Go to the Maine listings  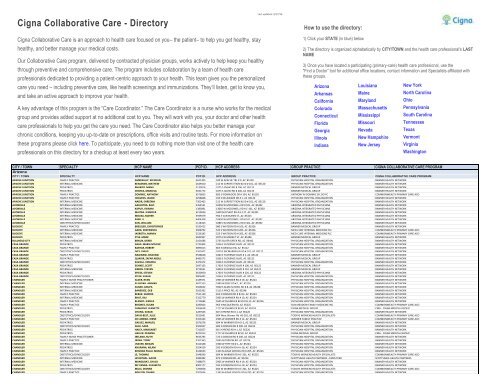click(x=364, y=93)
